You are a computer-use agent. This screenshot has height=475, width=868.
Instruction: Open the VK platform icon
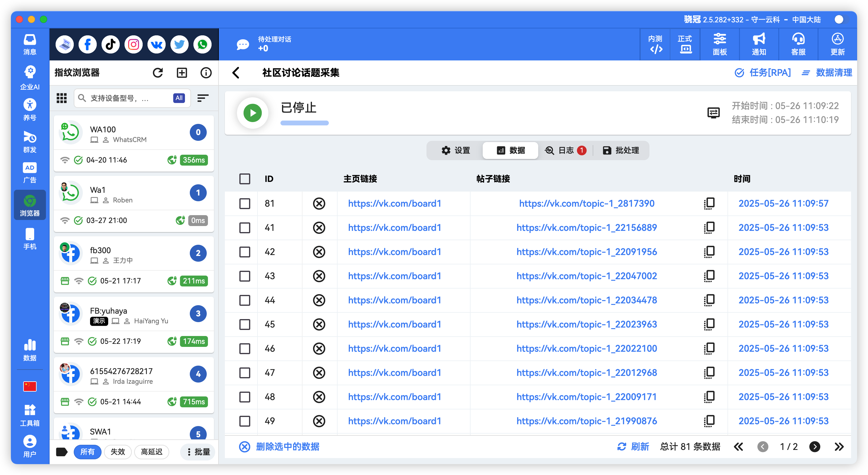pyautogui.click(x=156, y=44)
